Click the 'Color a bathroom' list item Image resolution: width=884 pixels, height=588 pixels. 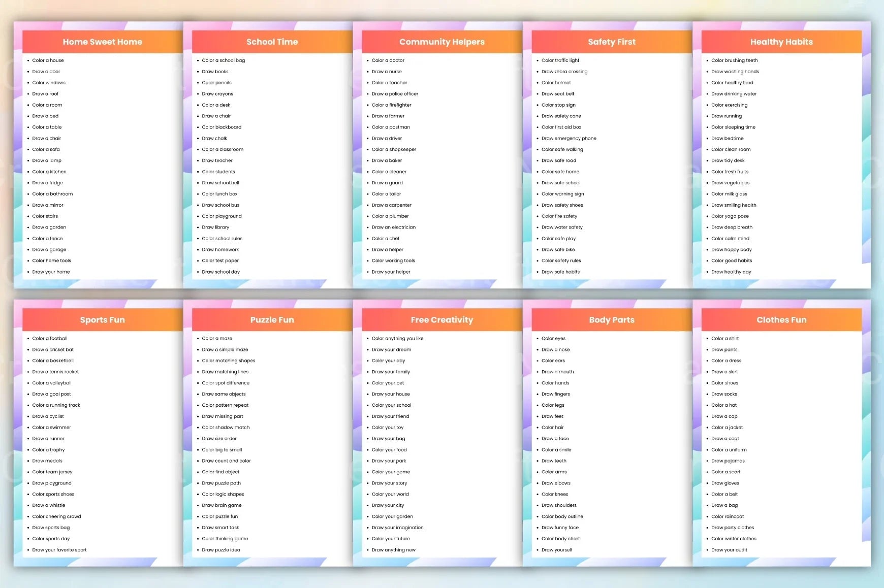[x=52, y=194]
